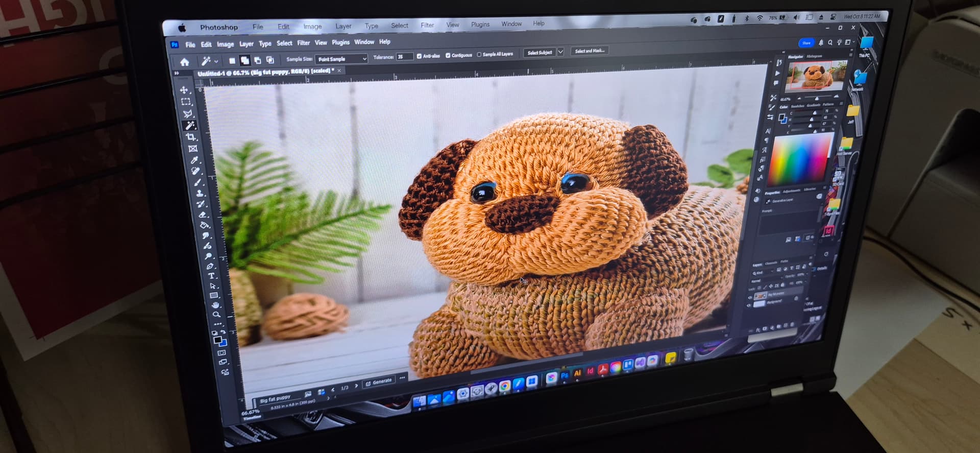Select the Eraser tool

(203, 214)
